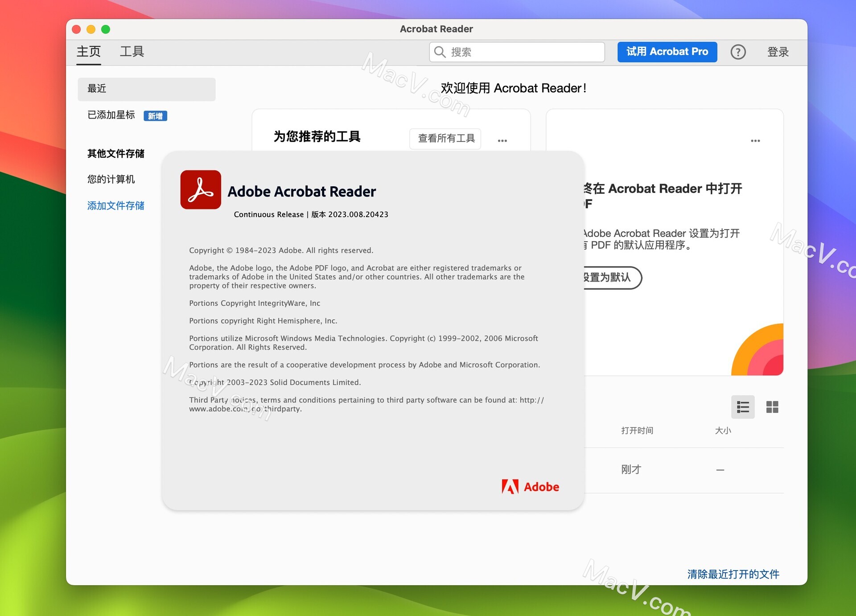Sort by the 打开时间 column header
The image size is (856, 616).
coord(637,431)
